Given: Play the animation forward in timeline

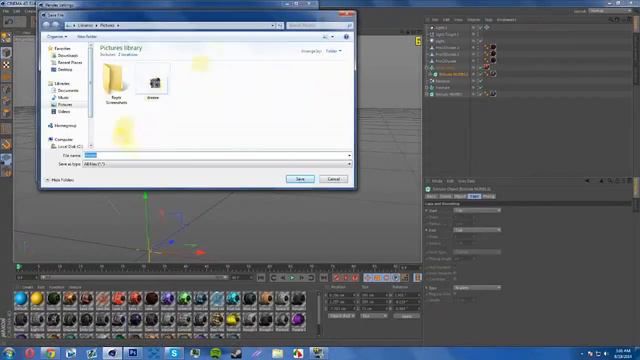Looking at the screenshot, I should coord(292,278).
